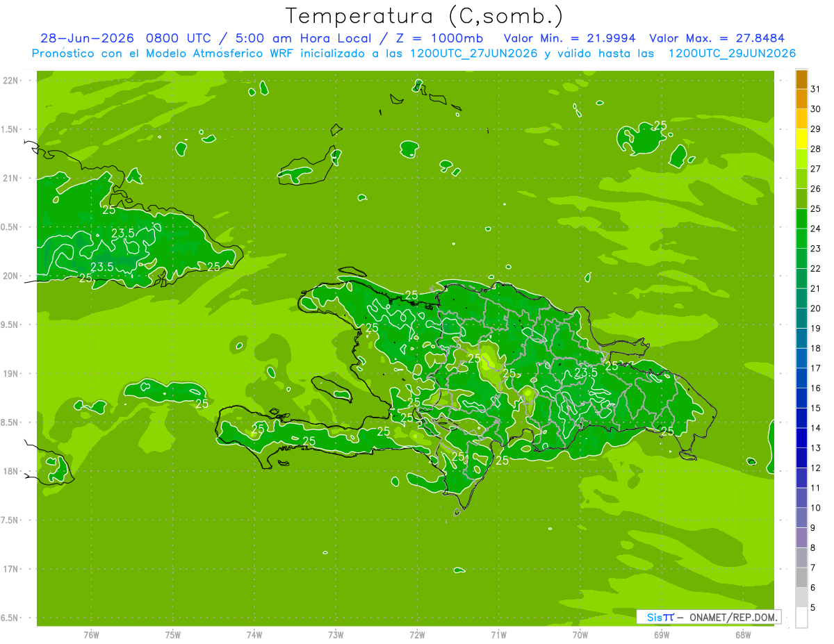Screen dimensions: 834x644
Task: Click the '12' label on color scale
Action: 816,468
